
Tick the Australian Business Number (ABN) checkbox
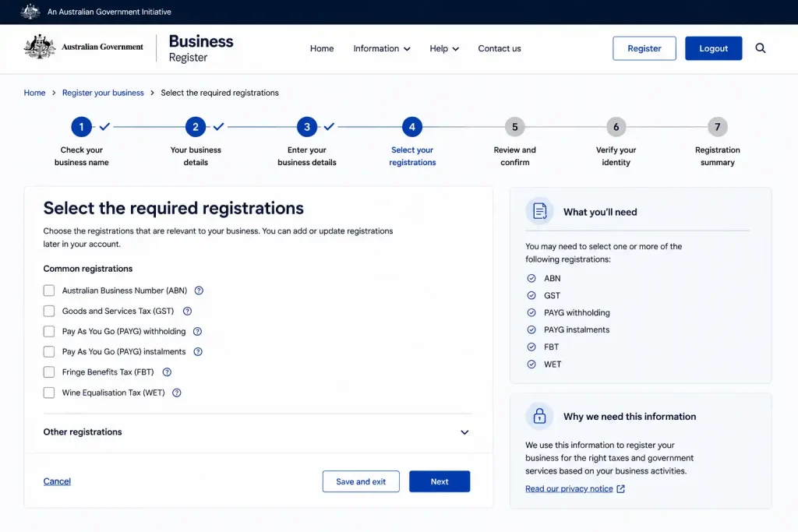pyautogui.click(x=49, y=291)
